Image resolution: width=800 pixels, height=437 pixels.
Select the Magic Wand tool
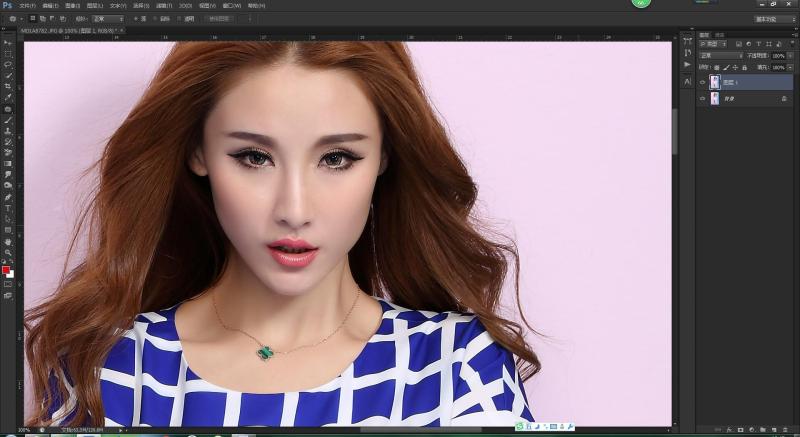tap(8, 75)
